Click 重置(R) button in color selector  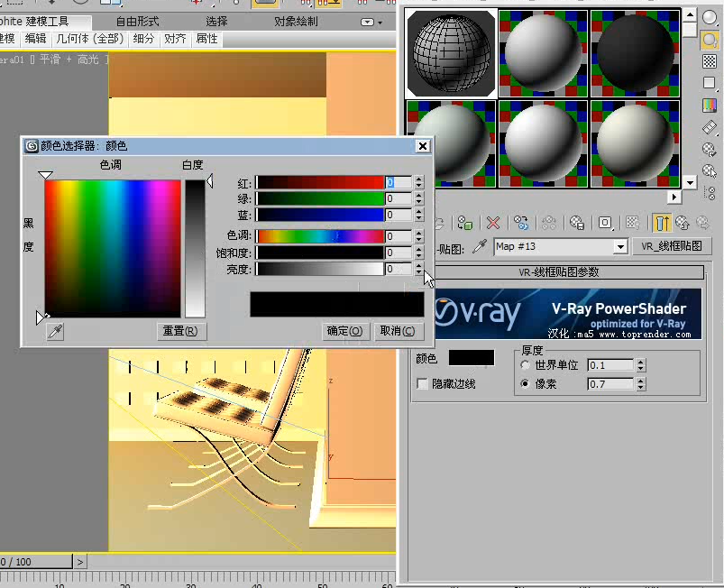click(x=180, y=331)
